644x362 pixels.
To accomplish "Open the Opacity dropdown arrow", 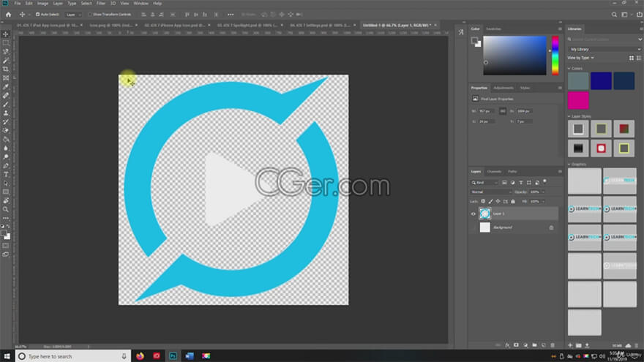I will [x=543, y=192].
